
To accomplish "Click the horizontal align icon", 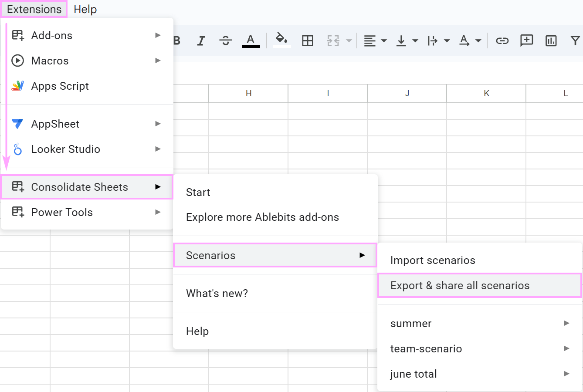I will point(369,41).
